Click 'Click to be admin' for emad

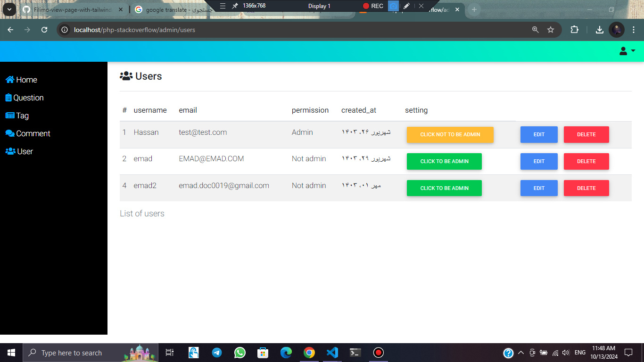[444, 161]
